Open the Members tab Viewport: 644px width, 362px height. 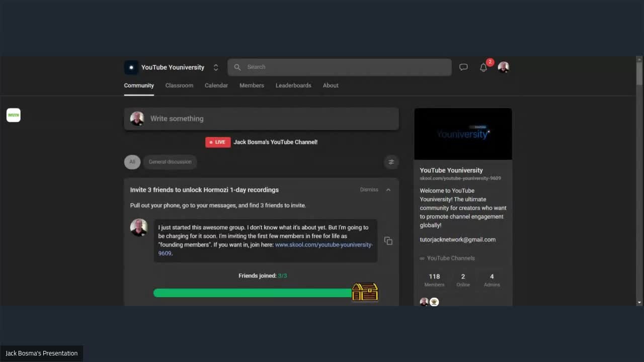[252, 85]
